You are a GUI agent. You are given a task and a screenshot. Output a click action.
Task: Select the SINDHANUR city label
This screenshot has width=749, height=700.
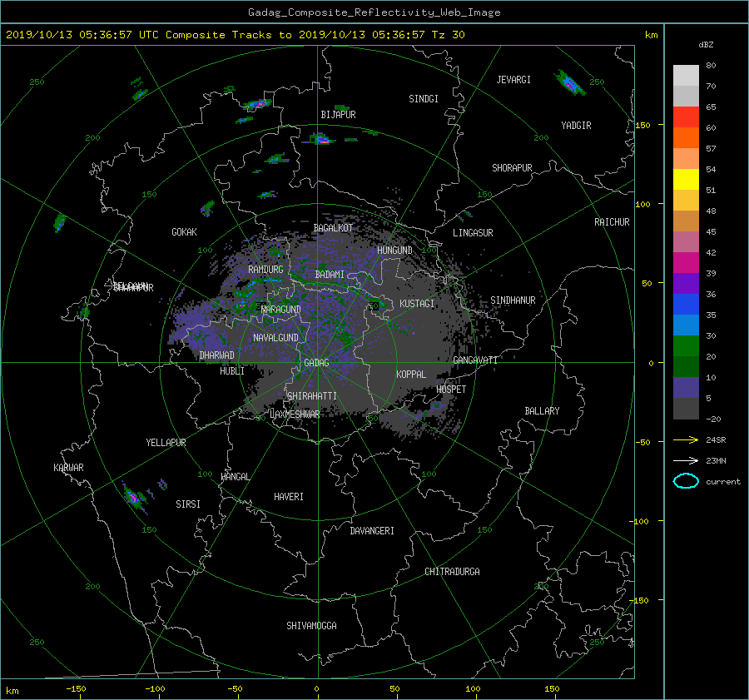click(513, 300)
